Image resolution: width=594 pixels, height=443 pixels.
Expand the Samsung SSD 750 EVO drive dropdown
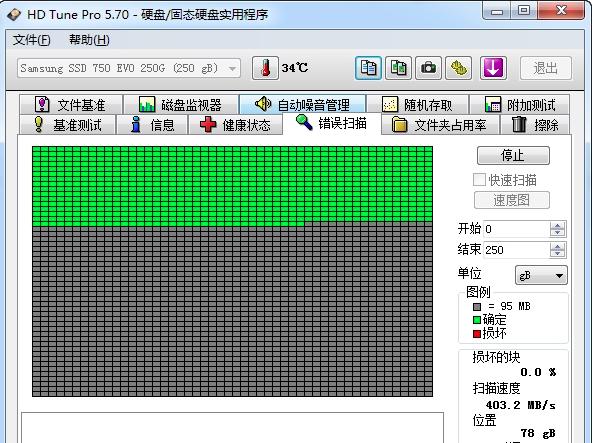click(x=129, y=68)
